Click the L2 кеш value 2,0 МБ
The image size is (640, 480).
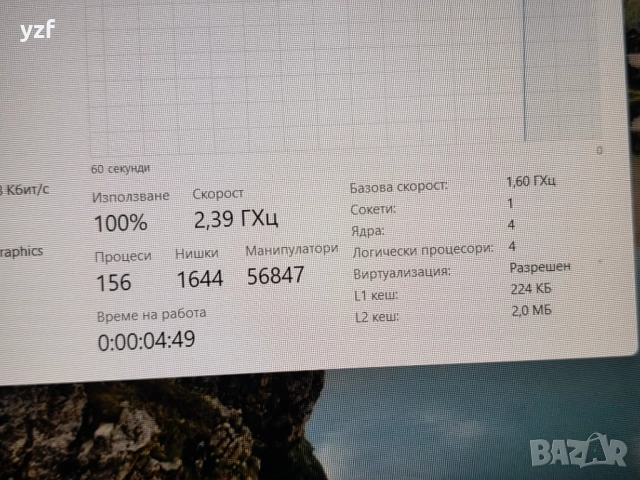pos(530,312)
